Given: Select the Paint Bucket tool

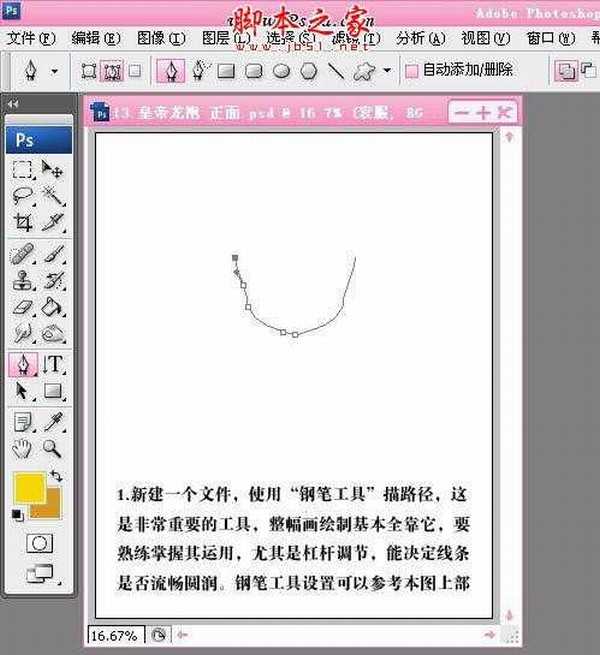Looking at the screenshot, I should point(54,307).
